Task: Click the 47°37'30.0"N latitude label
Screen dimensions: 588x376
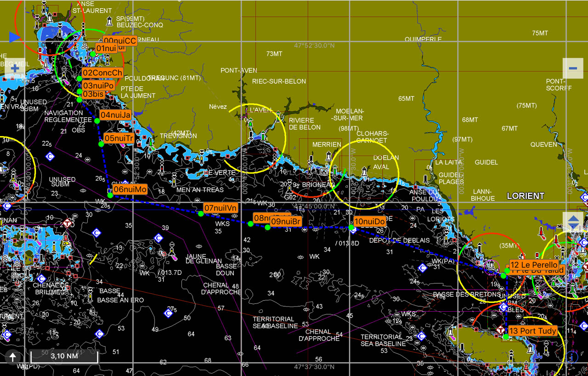Action: [314, 367]
